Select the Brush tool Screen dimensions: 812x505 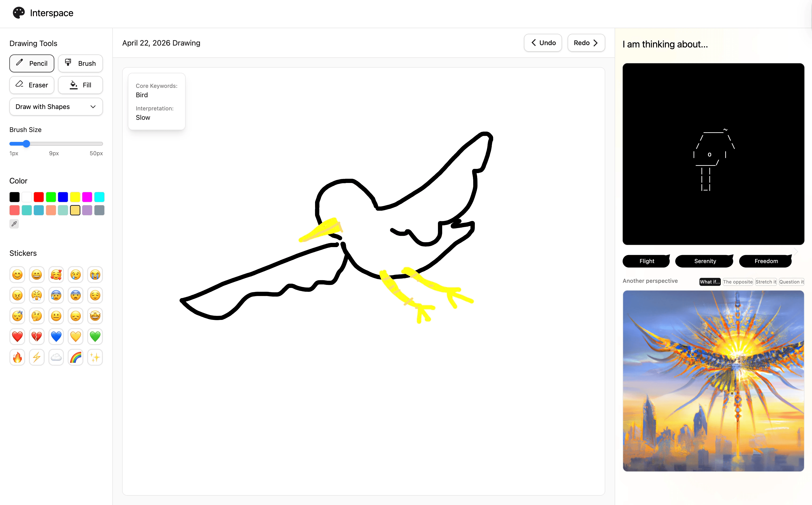(80, 63)
